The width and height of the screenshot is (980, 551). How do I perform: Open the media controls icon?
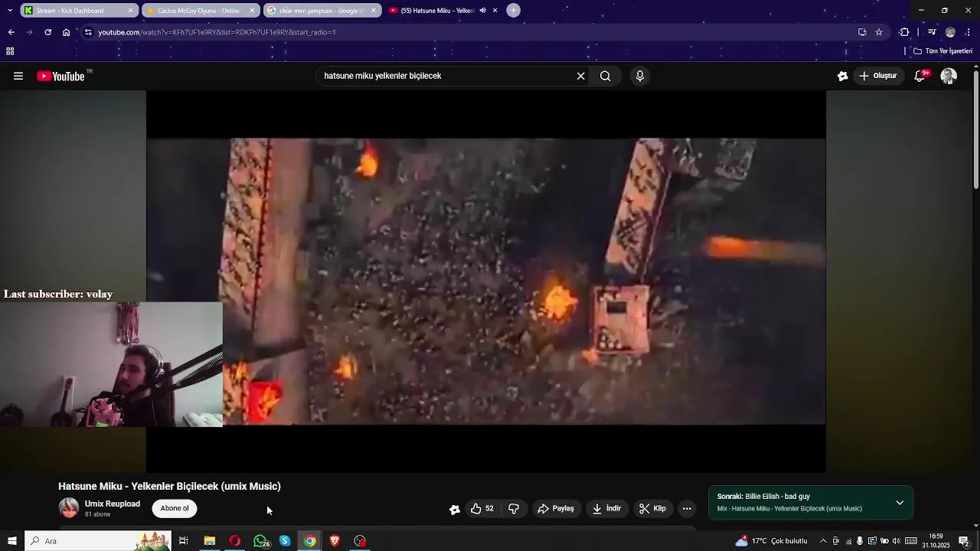point(932,32)
